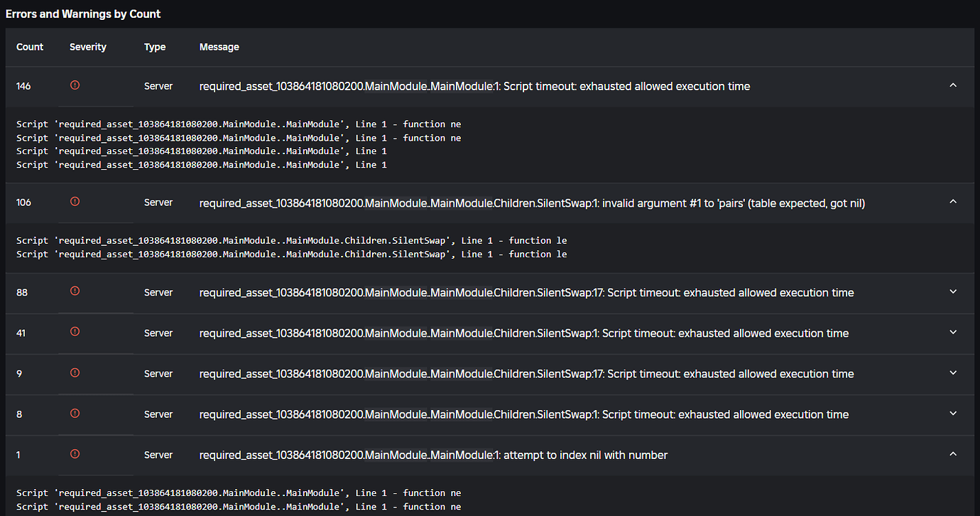The width and height of the screenshot is (980, 516).
Task: Click the error severity icon in the 146-count row
Action: 75,85
